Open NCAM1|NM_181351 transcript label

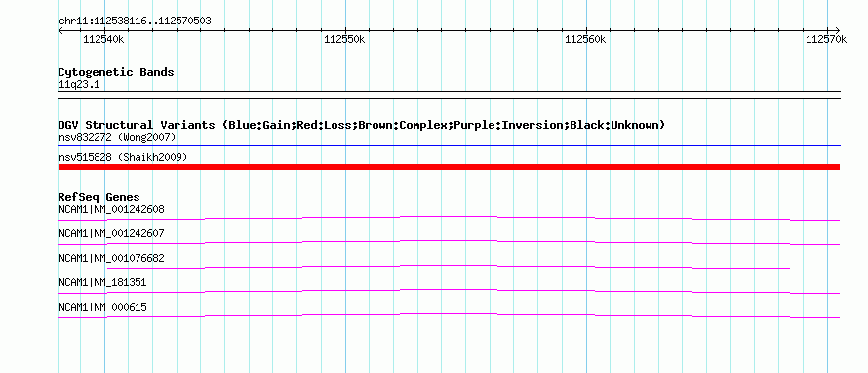pyautogui.click(x=102, y=282)
